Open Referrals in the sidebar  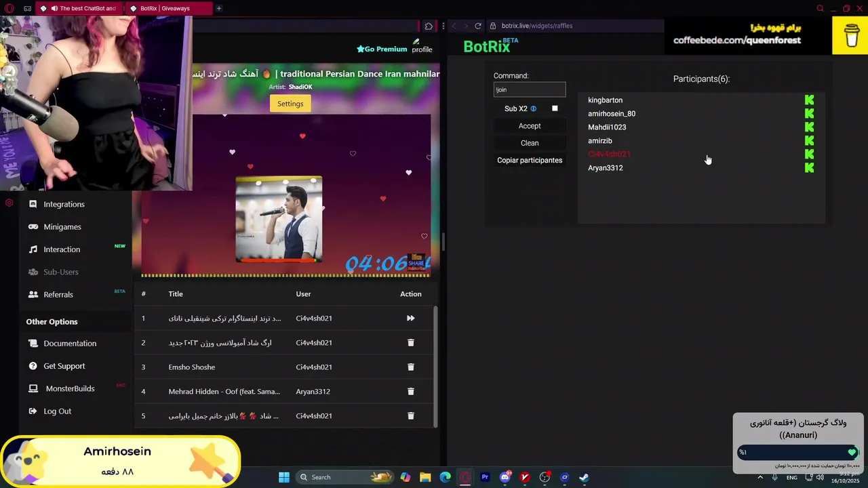(58, 294)
